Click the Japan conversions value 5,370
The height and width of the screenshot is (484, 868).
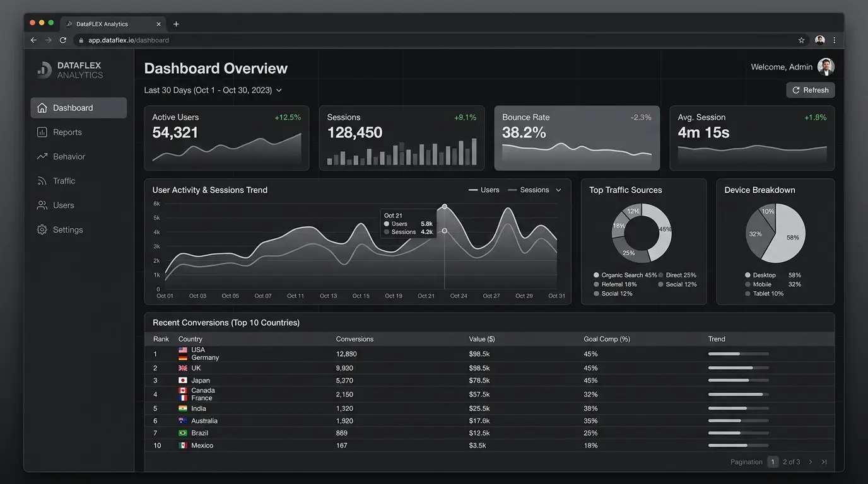pyautogui.click(x=344, y=381)
